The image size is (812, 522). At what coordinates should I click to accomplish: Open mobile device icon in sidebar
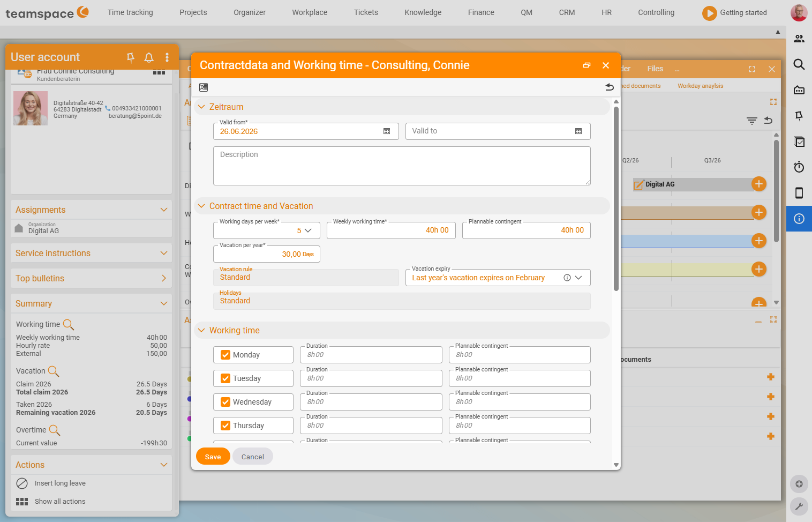[799, 193]
